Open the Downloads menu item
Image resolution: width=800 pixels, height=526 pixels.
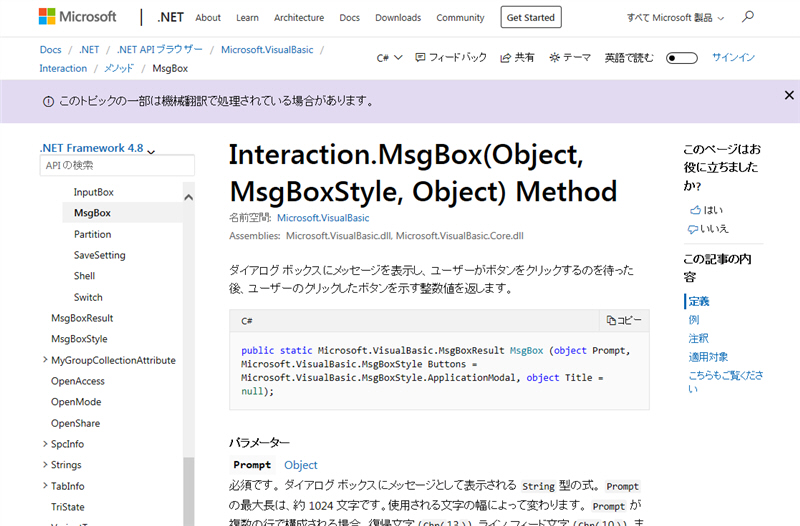click(398, 18)
